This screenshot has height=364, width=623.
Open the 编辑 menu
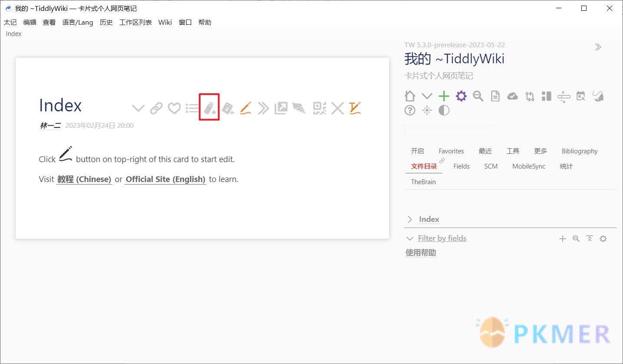tap(30, 23)
